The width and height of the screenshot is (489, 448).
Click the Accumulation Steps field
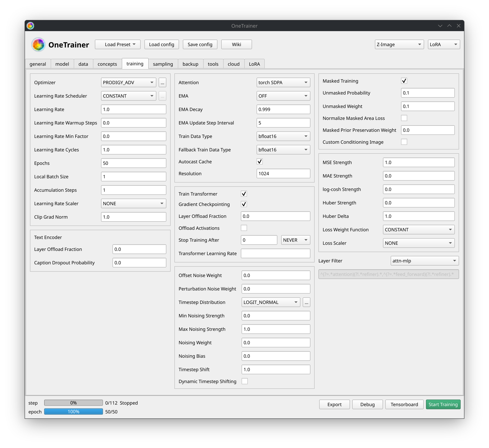tap(134, 190)
